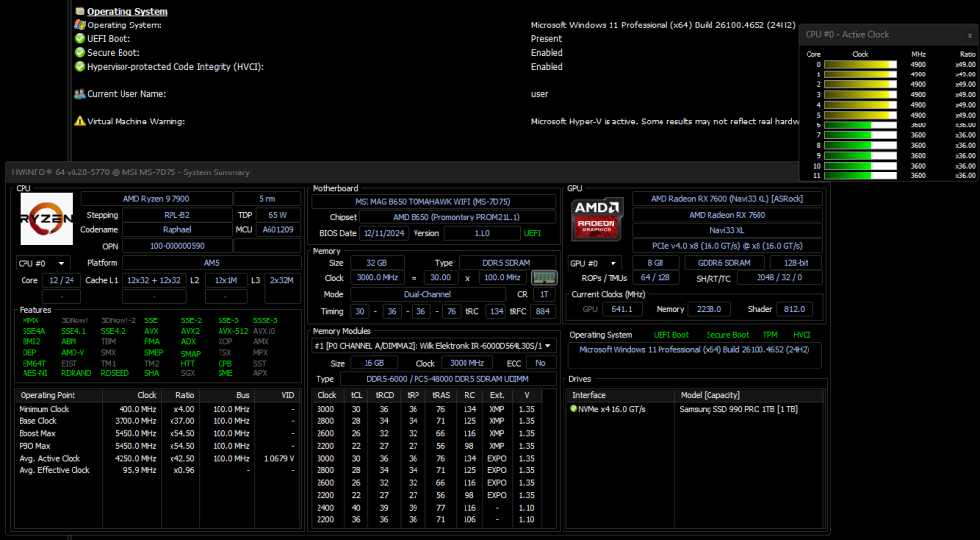The image size is (980, 540).
Task: Select the PBO Max row
Action: pos(158,446)
